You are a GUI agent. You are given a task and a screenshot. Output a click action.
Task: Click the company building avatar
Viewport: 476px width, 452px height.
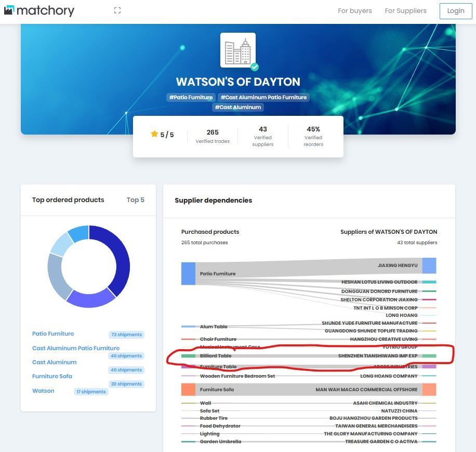pos(237,50)
